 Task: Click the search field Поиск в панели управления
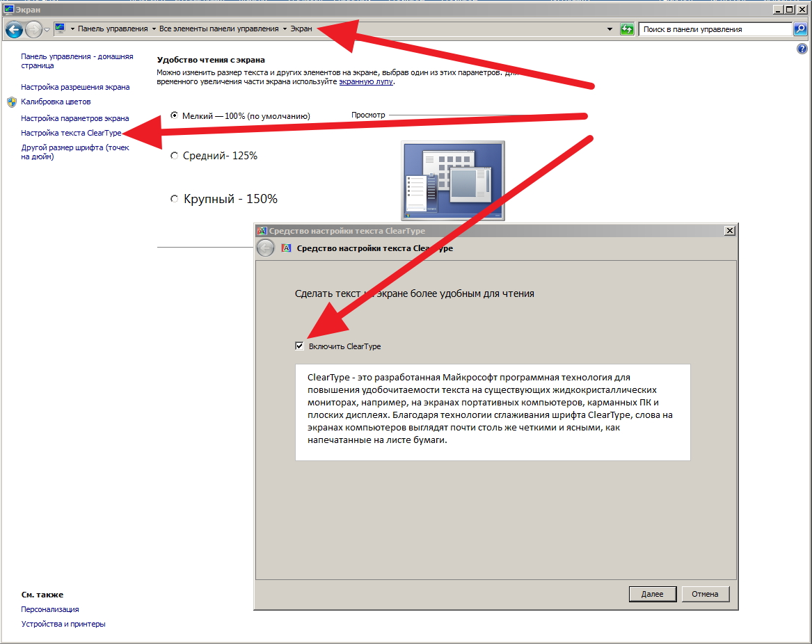pos(716,29)
